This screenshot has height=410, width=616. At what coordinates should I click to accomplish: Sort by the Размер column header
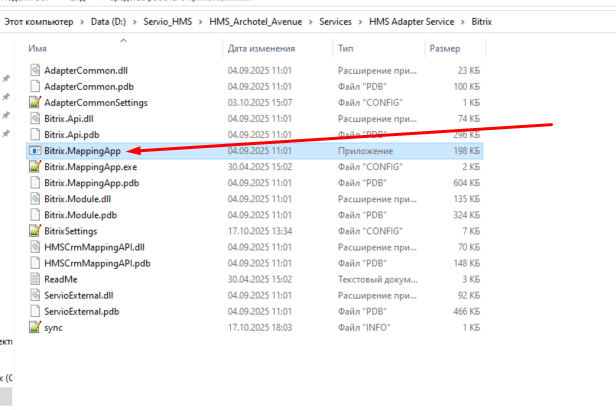click(444, 48)
